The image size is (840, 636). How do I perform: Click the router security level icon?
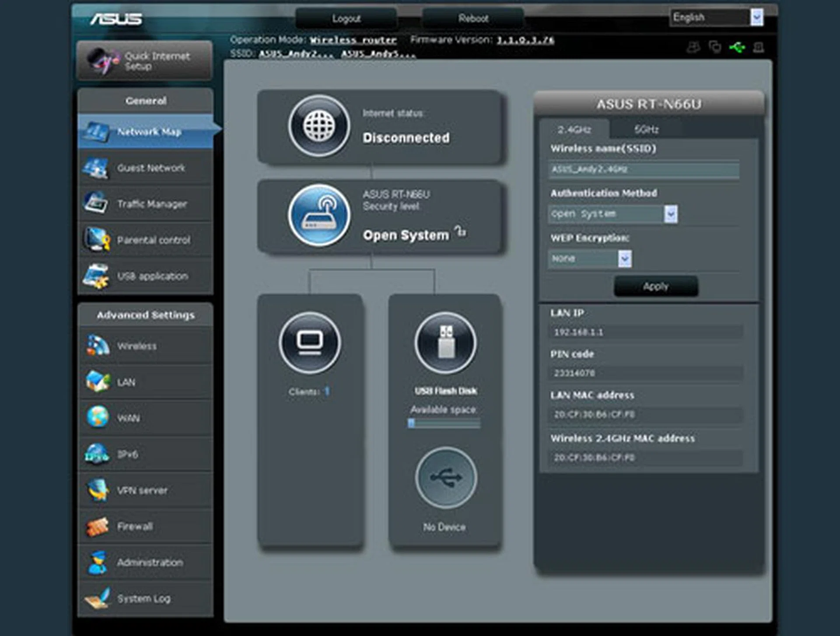319,215
